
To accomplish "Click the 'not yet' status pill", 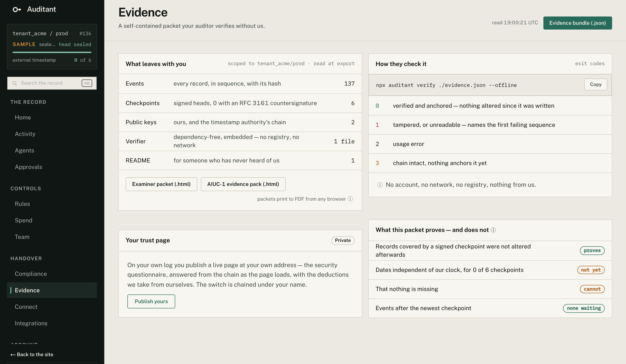I will click(x=591, y=270).
